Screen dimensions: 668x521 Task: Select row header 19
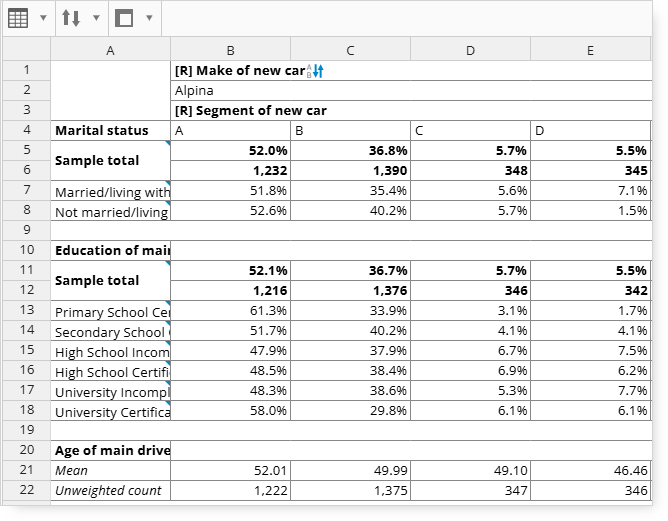(27, 430)
